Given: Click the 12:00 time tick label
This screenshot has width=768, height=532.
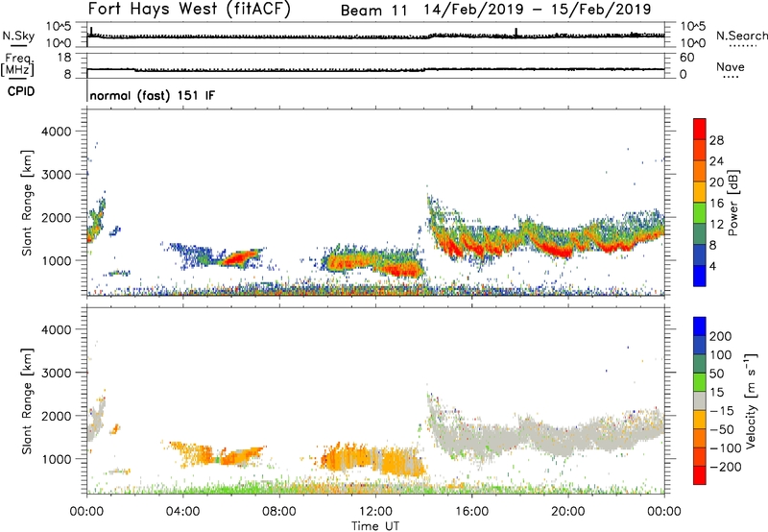Looking at the screenshot, I should click(x=375, y=512).
